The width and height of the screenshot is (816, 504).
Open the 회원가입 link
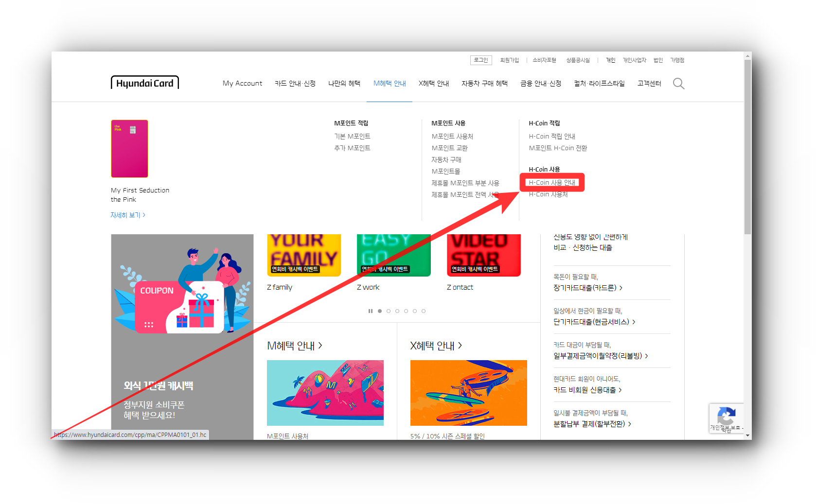coord(510,60)
